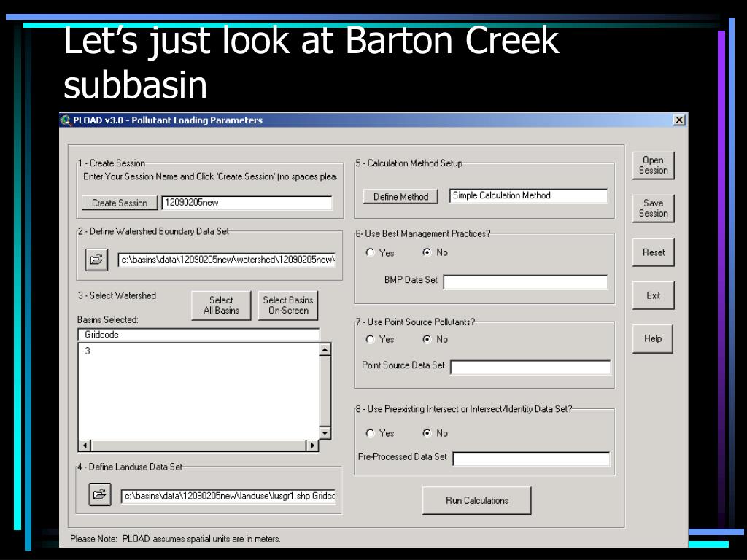
Task: Click the Simple Calculation Method field
Action: [x=528, y=195]
